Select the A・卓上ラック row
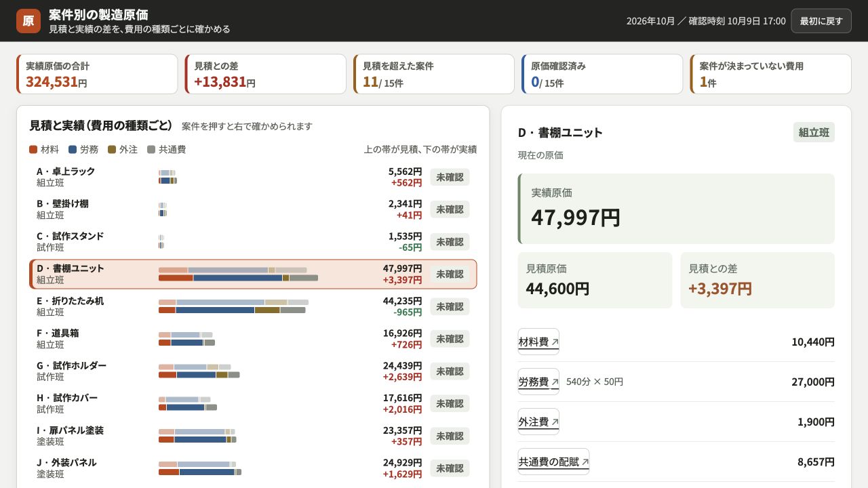Image resolution: width=868 pixels, height=488 pixels. [x=253, y=177]
